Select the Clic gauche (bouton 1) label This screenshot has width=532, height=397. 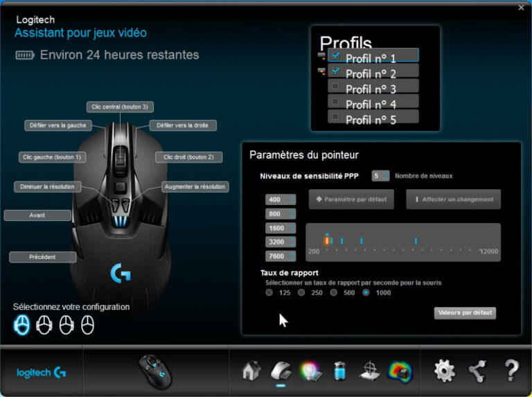click(x=52, y=157)
